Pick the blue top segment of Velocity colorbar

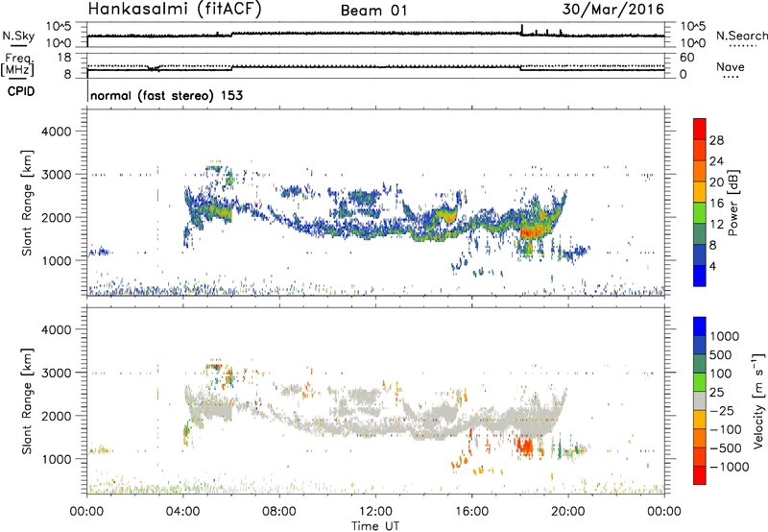point(700,326)
